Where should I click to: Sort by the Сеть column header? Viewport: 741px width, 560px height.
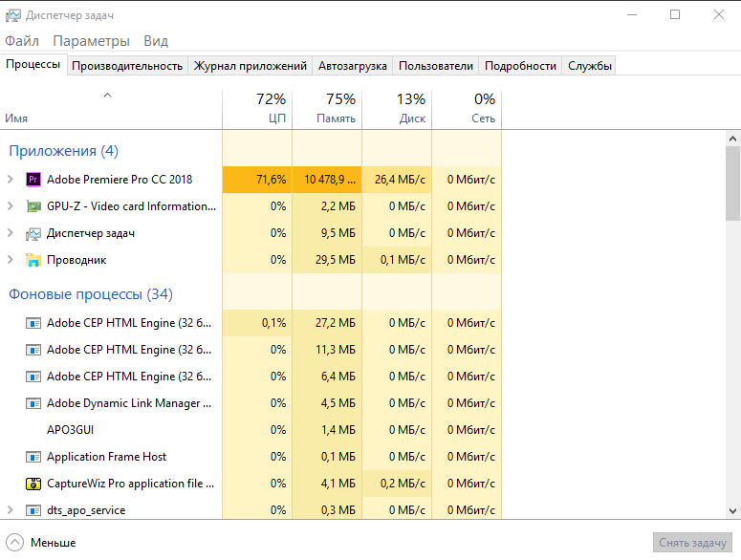467,109
